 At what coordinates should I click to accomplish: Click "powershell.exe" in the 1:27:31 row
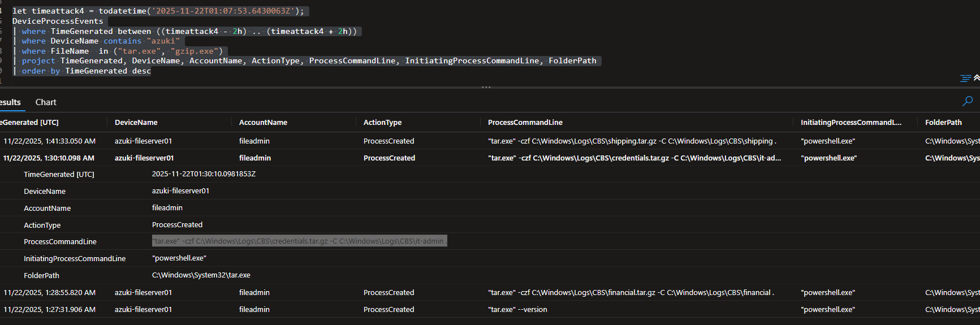click(828, 310)
